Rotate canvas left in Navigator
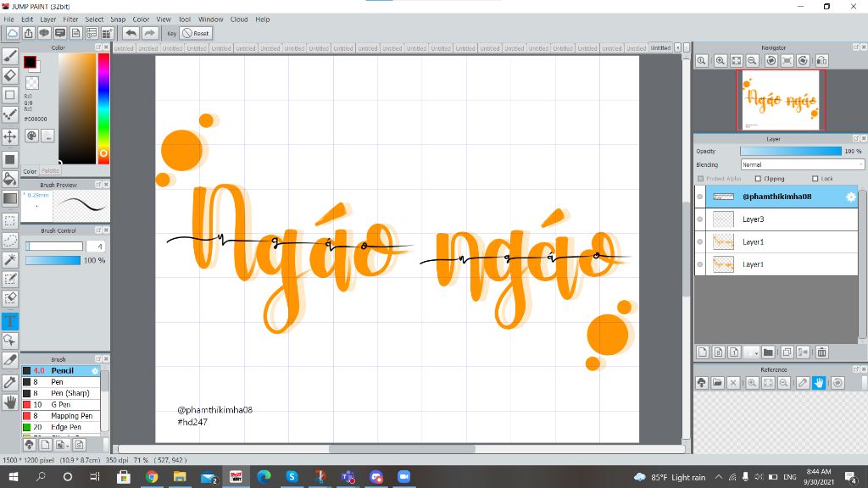868x488 pixels. point(771,60)
